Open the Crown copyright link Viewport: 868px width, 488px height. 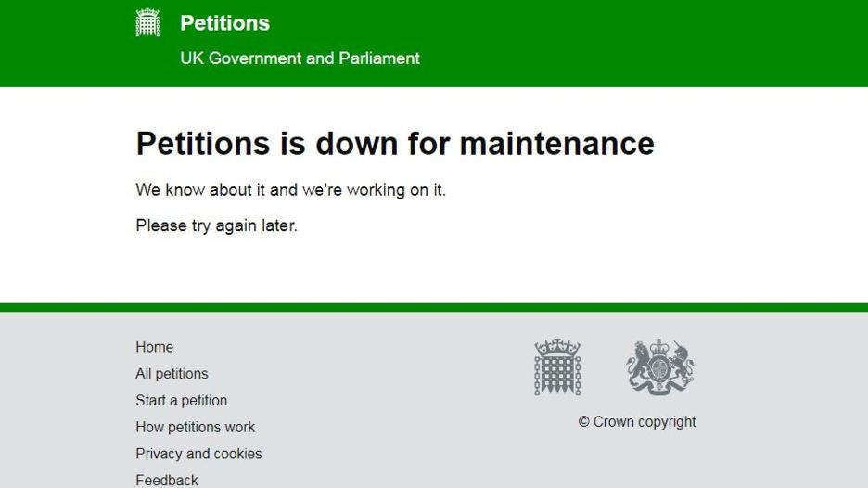645,422
